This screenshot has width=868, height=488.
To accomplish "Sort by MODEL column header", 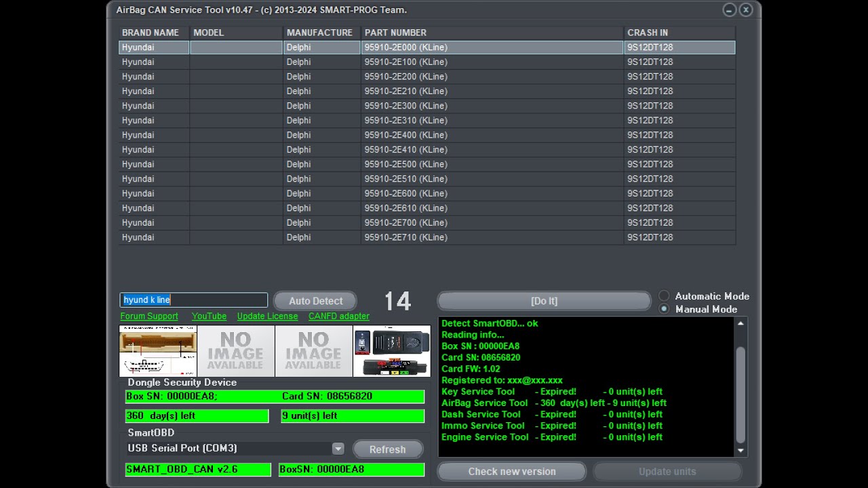I will [236, 33].
